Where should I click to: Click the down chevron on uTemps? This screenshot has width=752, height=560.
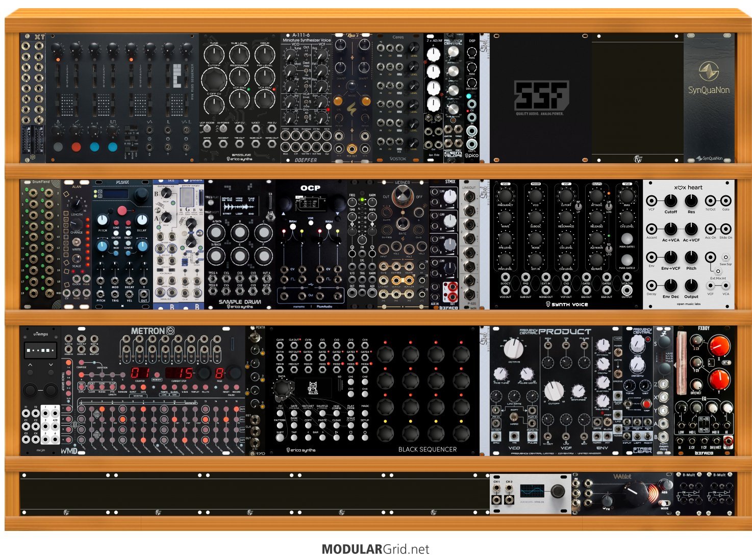(x=51, y=365)
